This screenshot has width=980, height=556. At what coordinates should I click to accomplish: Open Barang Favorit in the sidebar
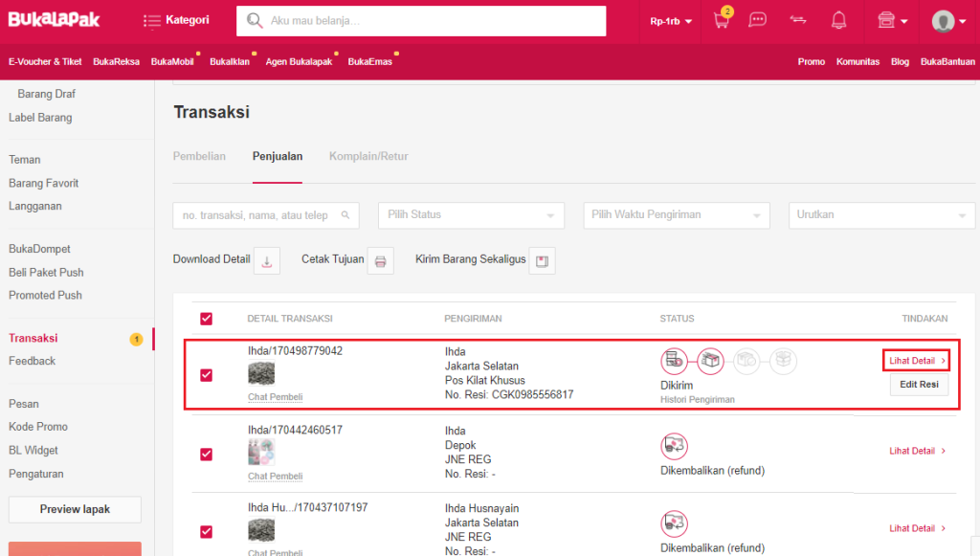coord(44,183)
